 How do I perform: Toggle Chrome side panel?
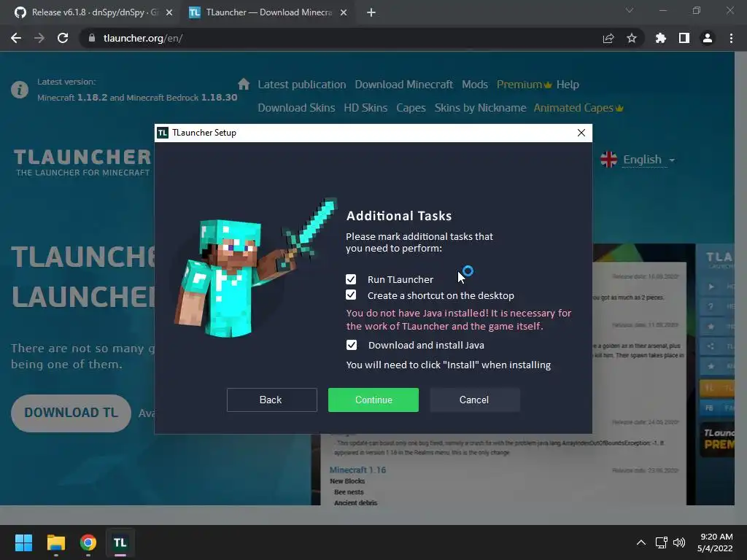point(684,38)
